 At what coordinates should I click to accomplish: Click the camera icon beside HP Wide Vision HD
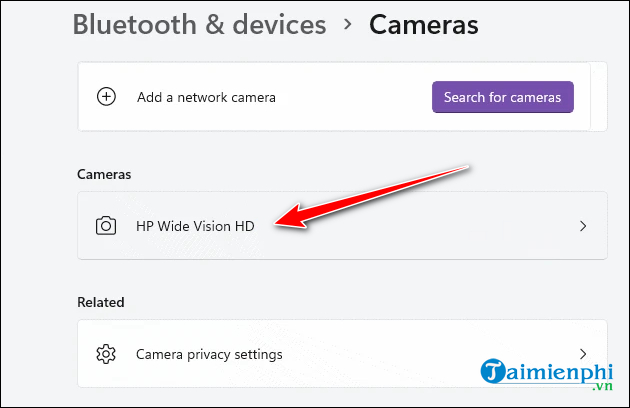click(106, 226)
